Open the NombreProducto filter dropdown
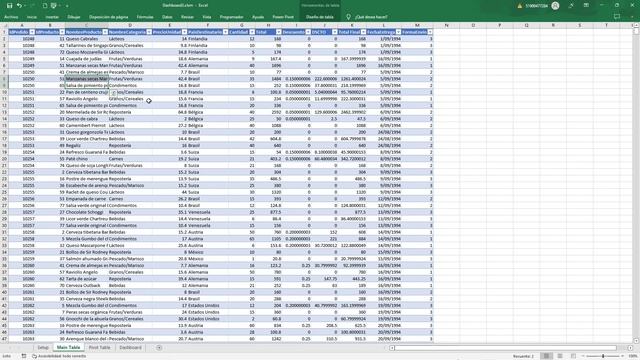640x360 pixels. (x=105, y=32)
